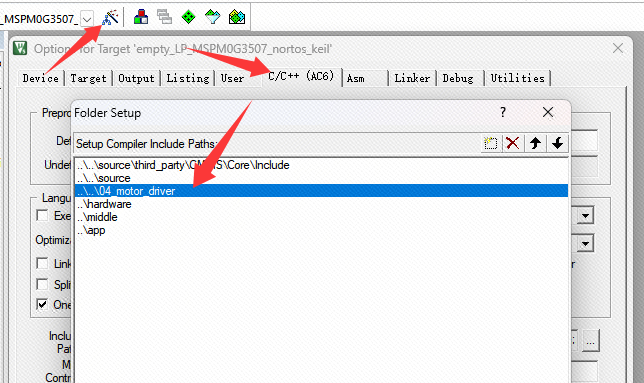The image size is (644, 383).
Task: Open the upper right combo box arrow
Action: coord(586,216)
